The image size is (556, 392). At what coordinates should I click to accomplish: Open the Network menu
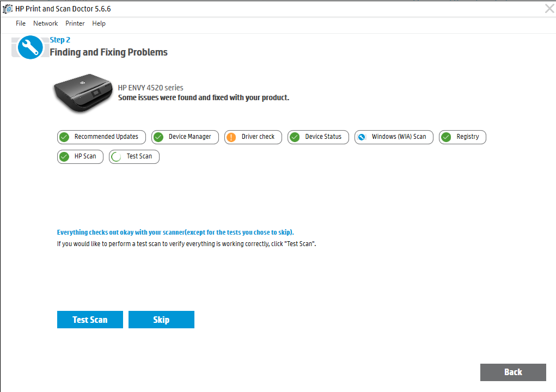click(45, 23)
